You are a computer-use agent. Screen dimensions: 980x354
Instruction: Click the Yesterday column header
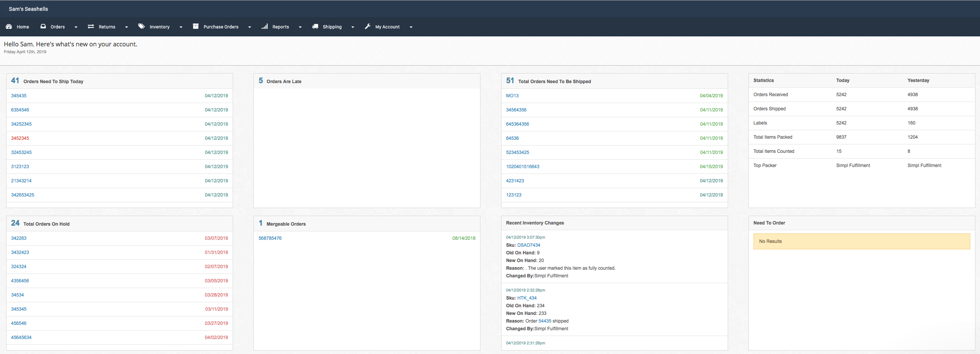tap(918, 80)
